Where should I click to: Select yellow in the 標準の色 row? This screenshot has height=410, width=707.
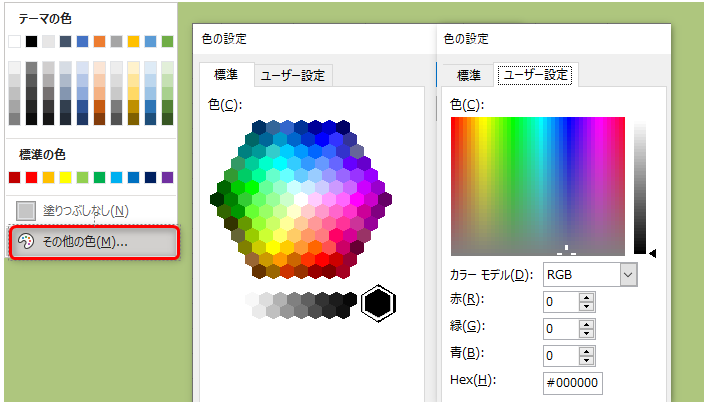(x=65, y=177)
